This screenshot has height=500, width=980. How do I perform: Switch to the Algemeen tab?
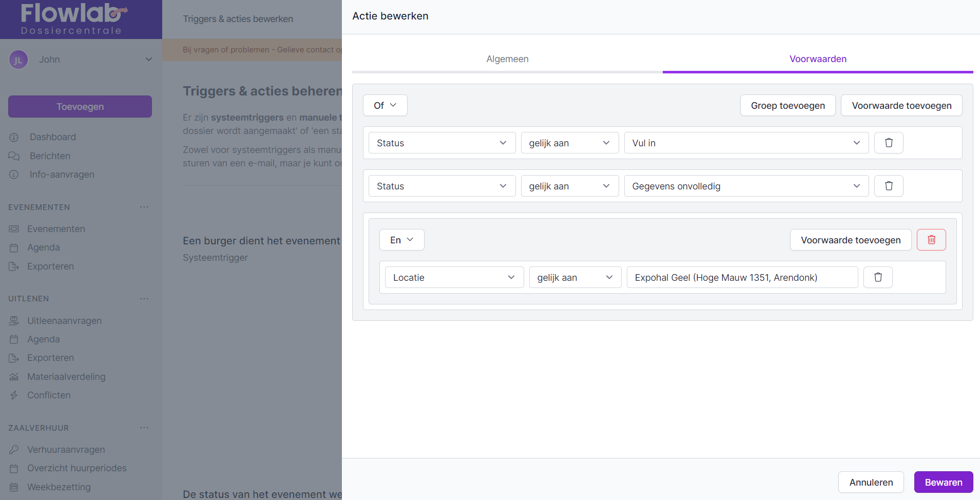[507, 59]
